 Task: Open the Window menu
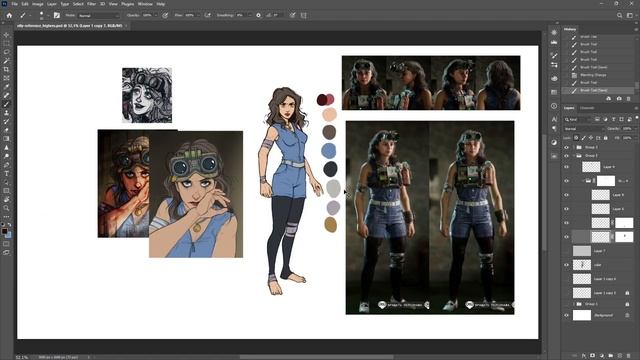click(145, 4)
